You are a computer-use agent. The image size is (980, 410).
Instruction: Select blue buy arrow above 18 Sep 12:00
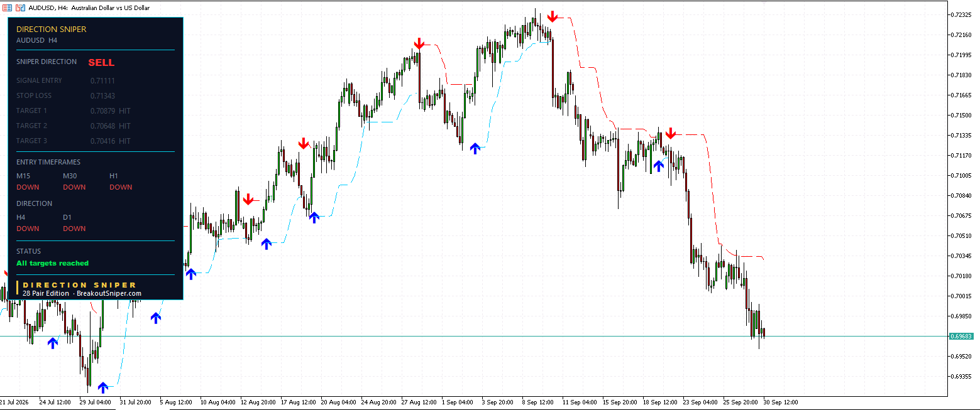pos(658,166)
